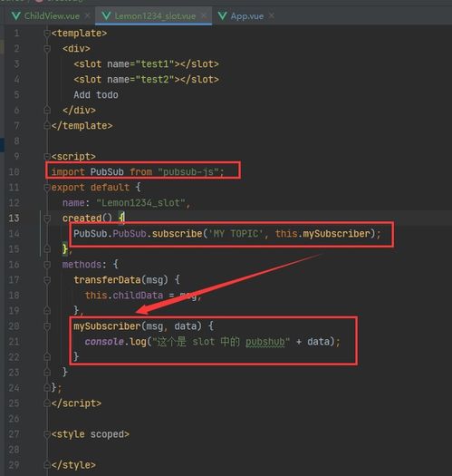Click the Vue icon on ChildView.vue tab
Screen dimensions: 452x476
tap(15, 16)
